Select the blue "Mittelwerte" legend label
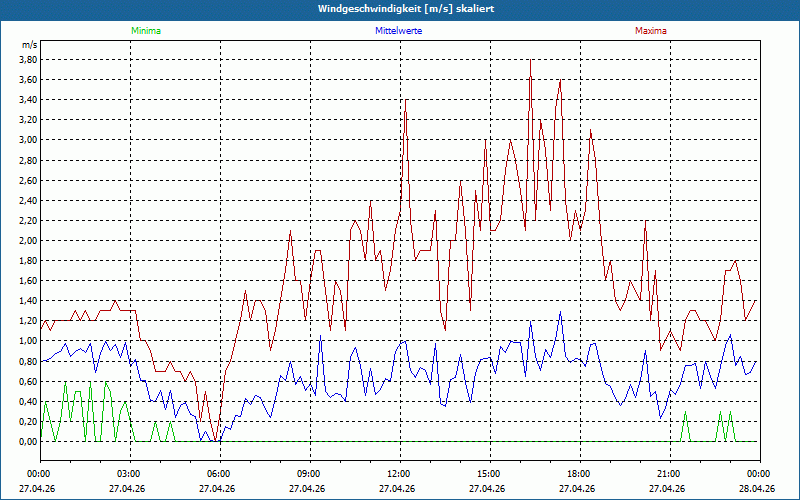The image size is (800, 500). [x=399, y=31]
